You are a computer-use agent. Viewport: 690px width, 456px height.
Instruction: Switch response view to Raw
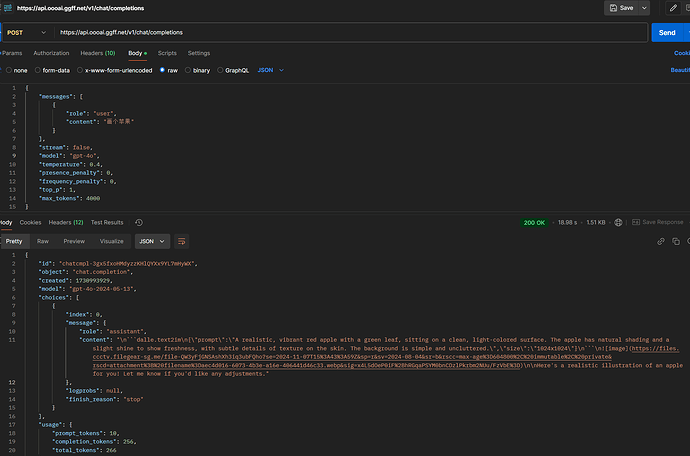pos(43,241)
